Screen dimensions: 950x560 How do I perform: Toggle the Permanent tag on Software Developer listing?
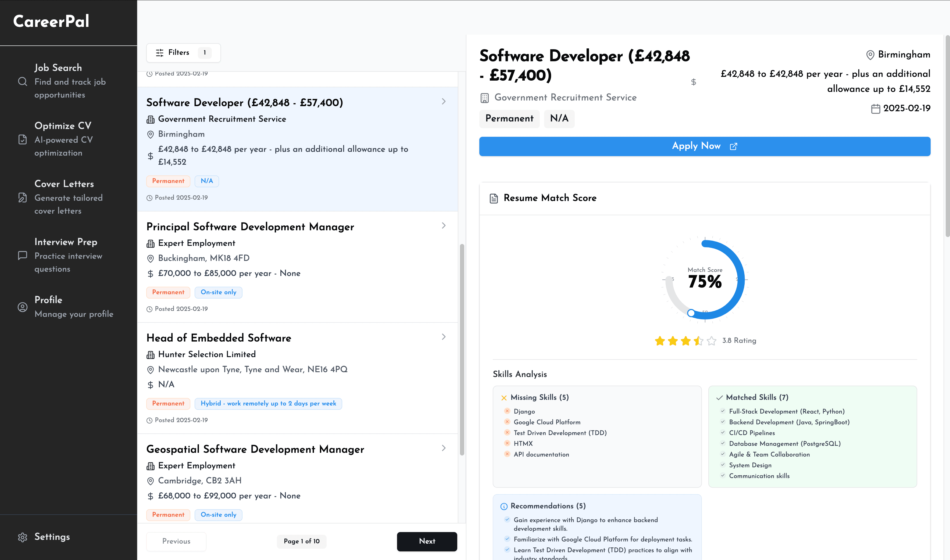pyautogui.click(x=168, y=181)
